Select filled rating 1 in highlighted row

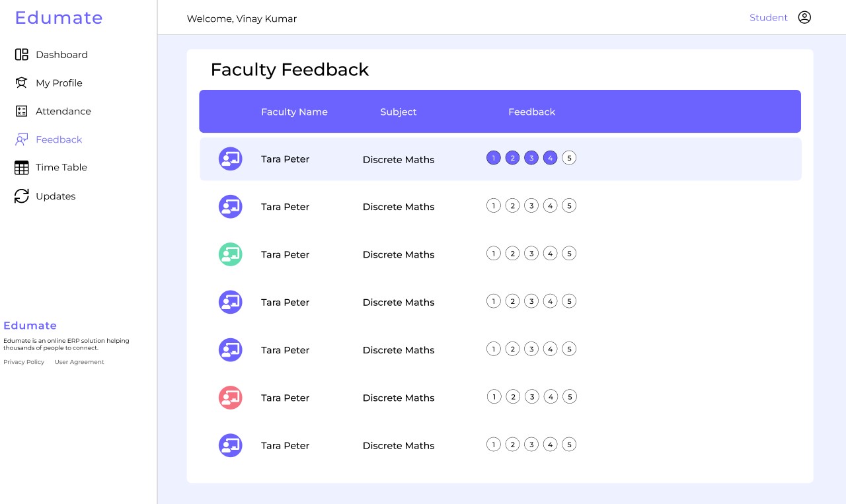(494, 158)
